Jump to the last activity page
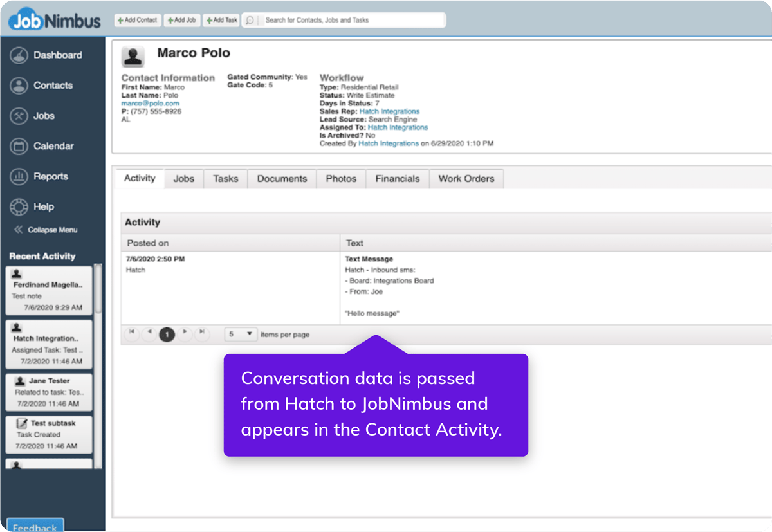 [x=203, y=335]
